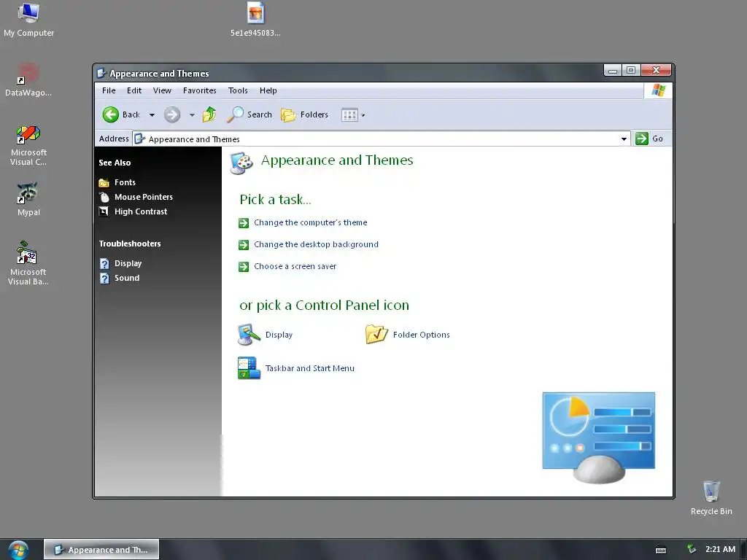This screenshot has height=560, width=747.
Task: Click the High Contrast icon
Action: (x=104, y=211)
